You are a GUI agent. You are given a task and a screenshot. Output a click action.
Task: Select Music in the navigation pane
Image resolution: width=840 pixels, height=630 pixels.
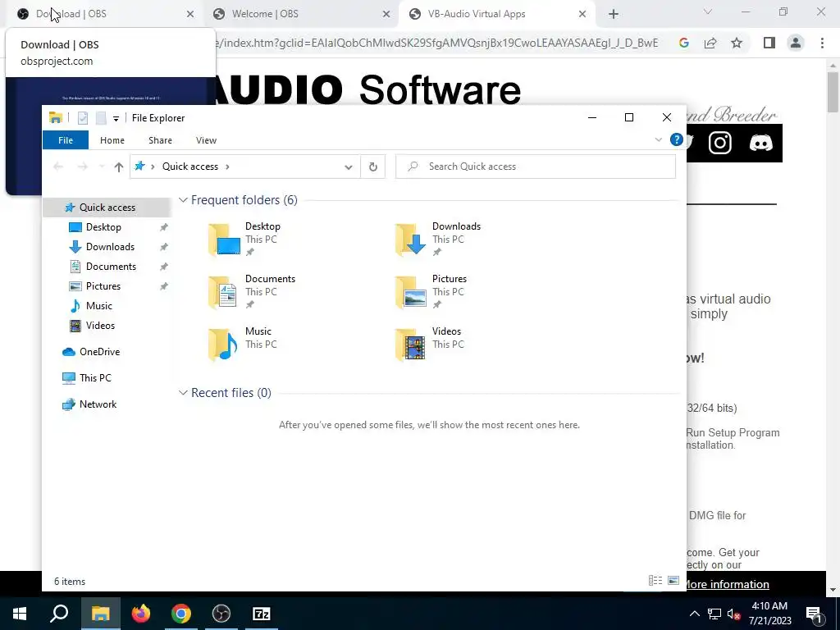99,306
